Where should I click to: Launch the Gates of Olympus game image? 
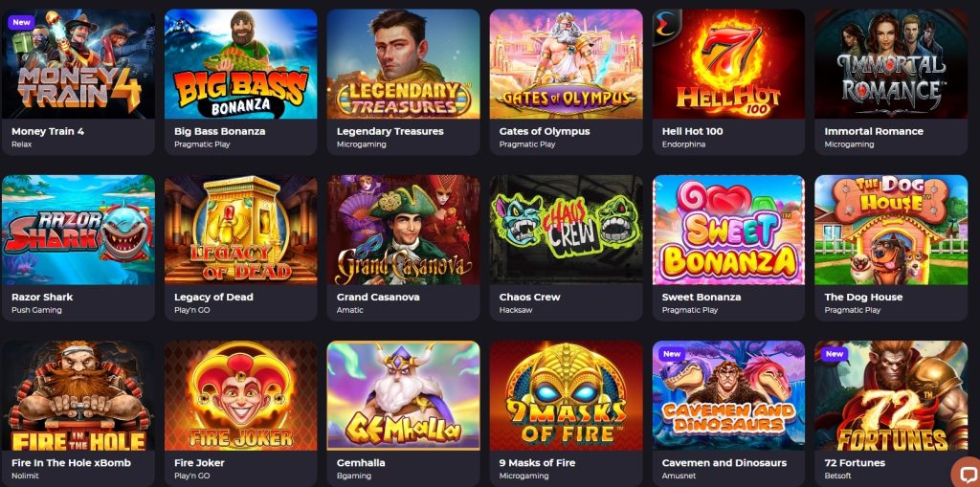coord(566,64)
